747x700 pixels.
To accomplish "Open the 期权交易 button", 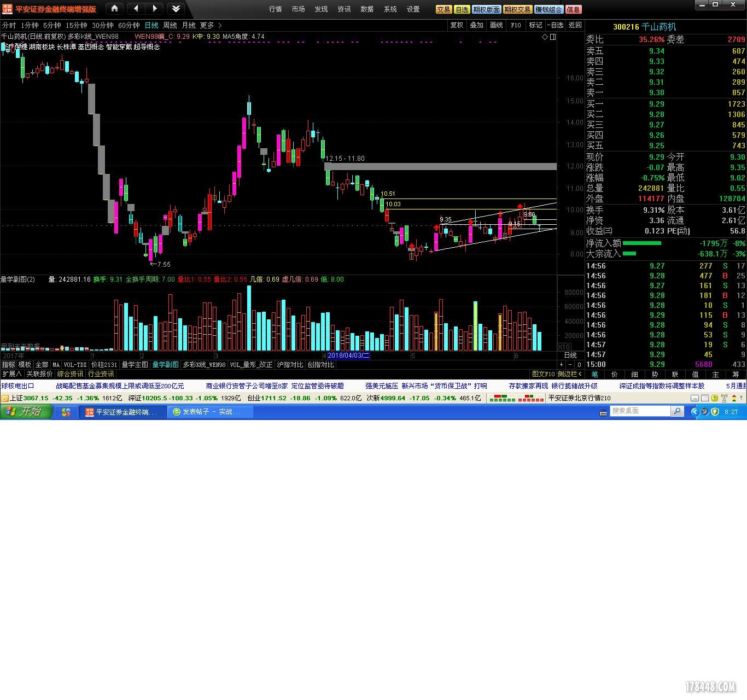I will pyautogui.click(x=518, y=9).
